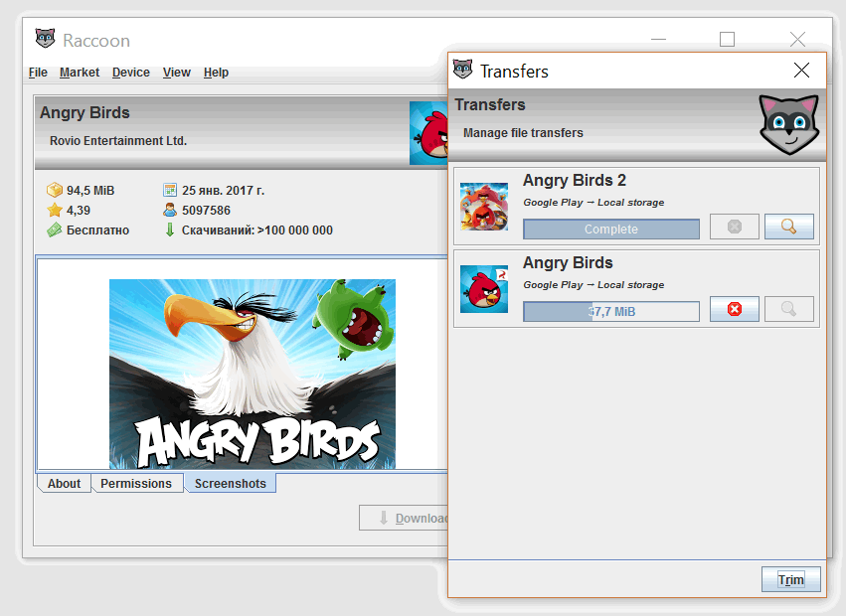Click the Transfers window title icon
This screenshot has height=616, width=846.
click(x=462, y=70)
